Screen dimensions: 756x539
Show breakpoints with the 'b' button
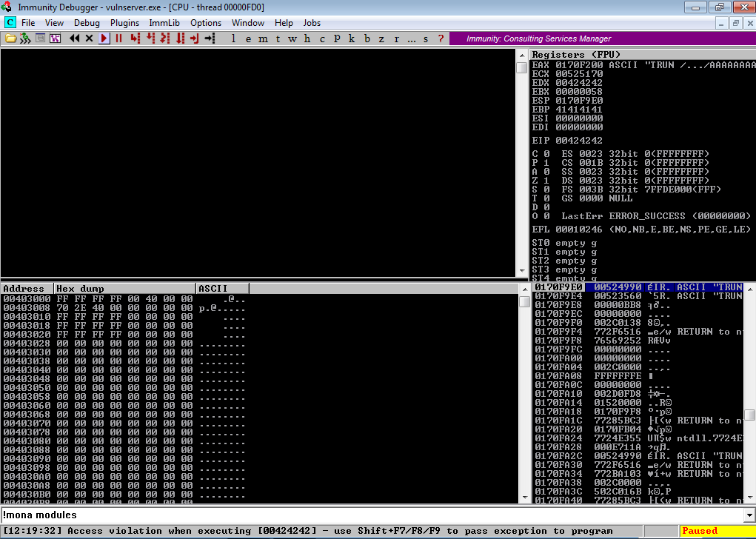click(x=367, y=38)
